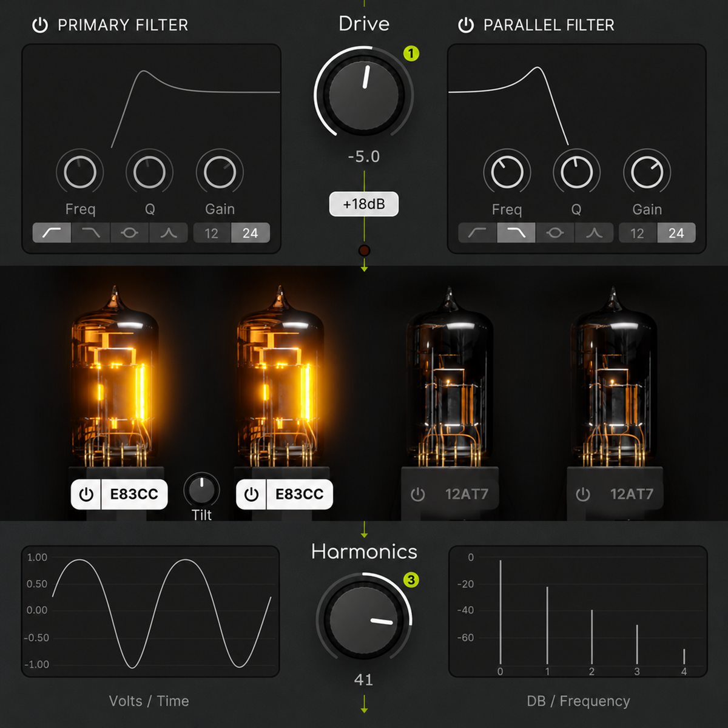Click the Primary Filter Freq knob
Viewport: 728px width, 728px height.
click(80, 172)
